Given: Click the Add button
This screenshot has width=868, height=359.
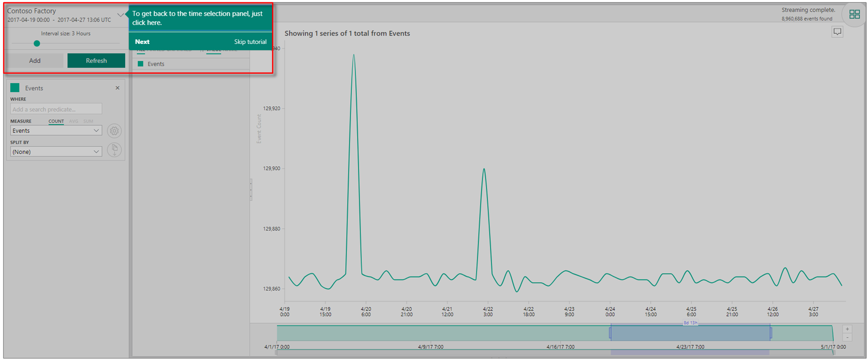Looking at the screenshot, I should click(x=35, y=61).
